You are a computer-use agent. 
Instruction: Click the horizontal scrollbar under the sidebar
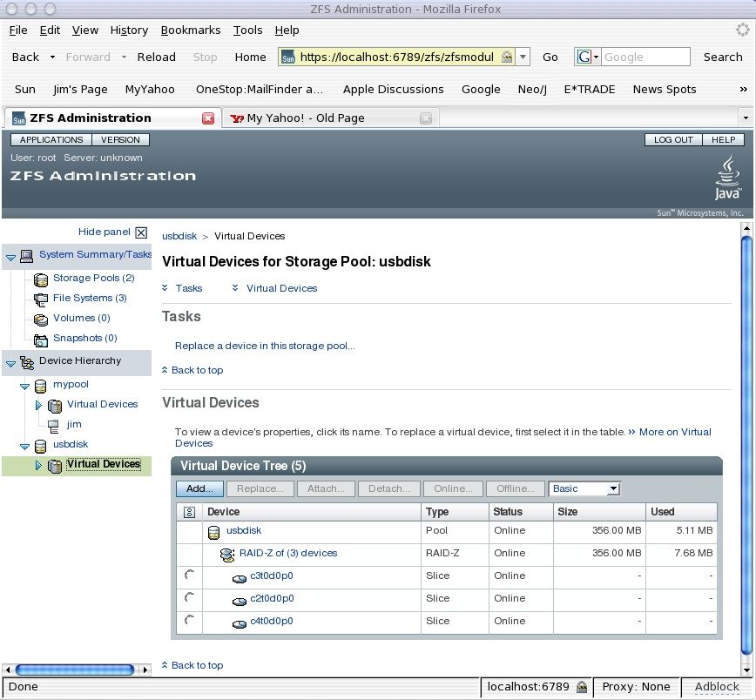pyautogui.click(x=76, y=670)
